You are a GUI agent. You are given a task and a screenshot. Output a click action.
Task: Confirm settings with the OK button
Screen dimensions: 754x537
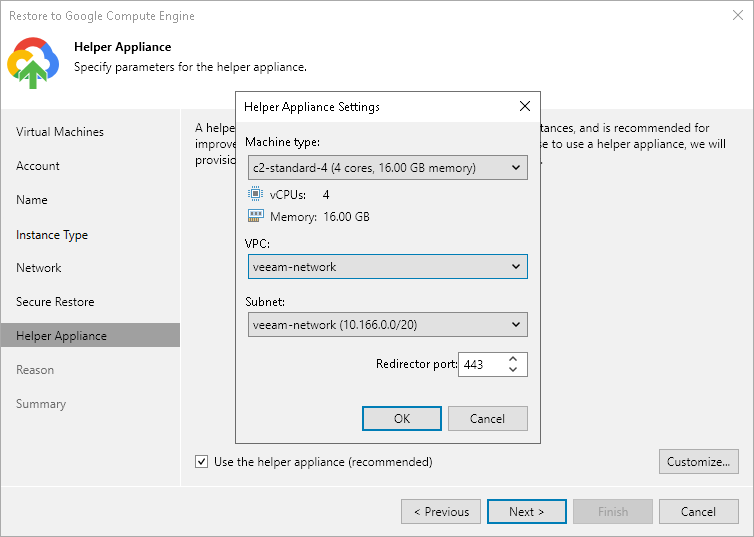tap(402, 419)
